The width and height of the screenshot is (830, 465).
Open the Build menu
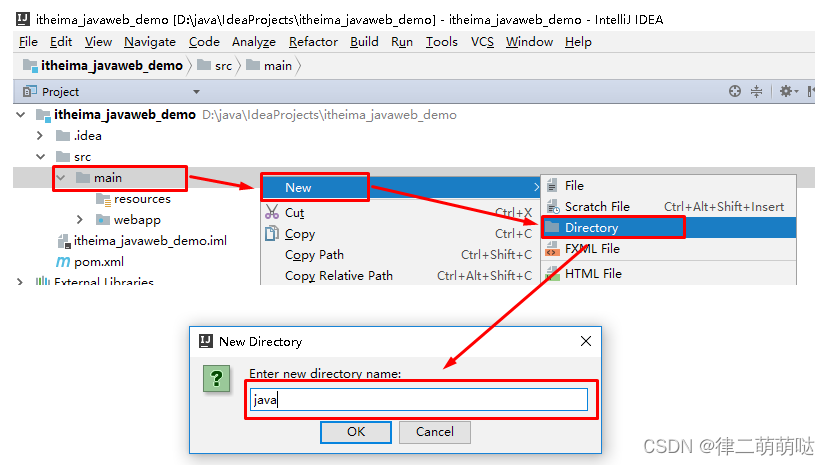(364, 42)
